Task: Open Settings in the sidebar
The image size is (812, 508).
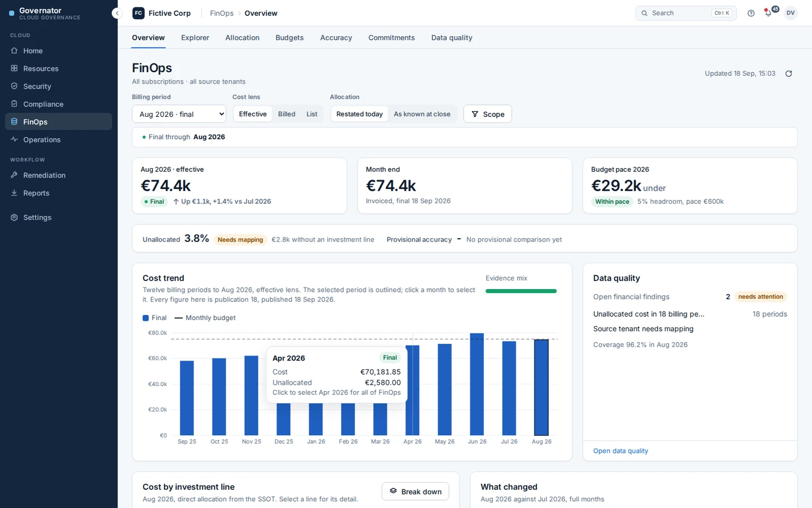Action: (x=59, y=217)
